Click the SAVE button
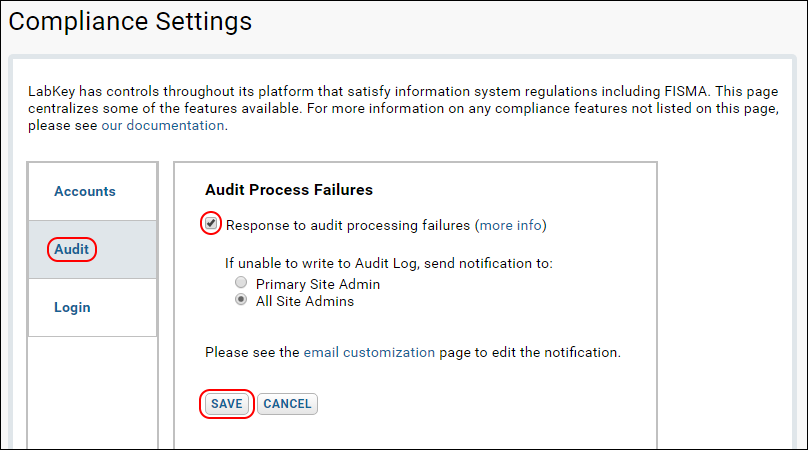The image size is (808, 450). coord(227,404)
